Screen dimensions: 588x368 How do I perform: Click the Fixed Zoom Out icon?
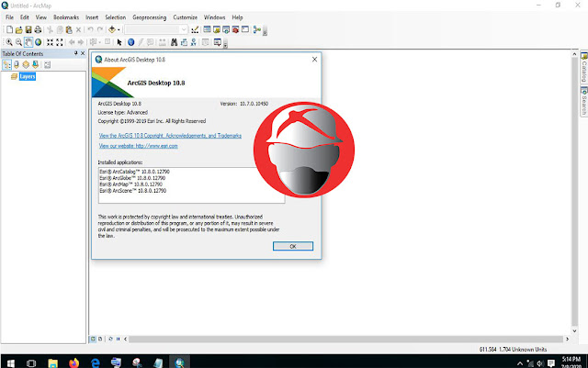59,42
